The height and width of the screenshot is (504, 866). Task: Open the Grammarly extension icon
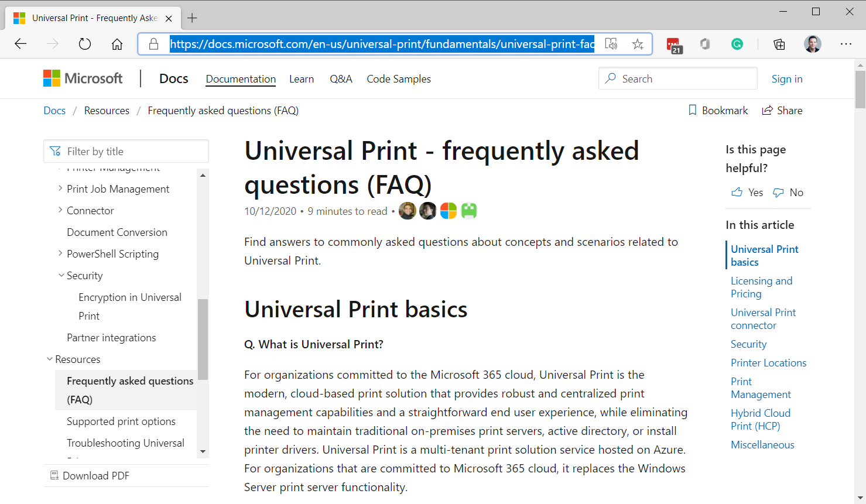pyautogui.click(x=737, y=44)
